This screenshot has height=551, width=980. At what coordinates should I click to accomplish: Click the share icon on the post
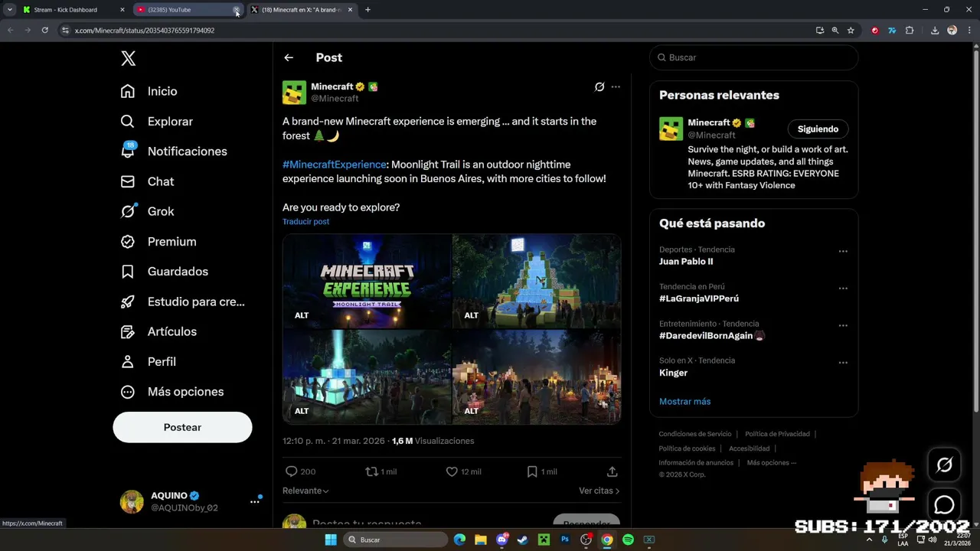[x=612, y=471]
